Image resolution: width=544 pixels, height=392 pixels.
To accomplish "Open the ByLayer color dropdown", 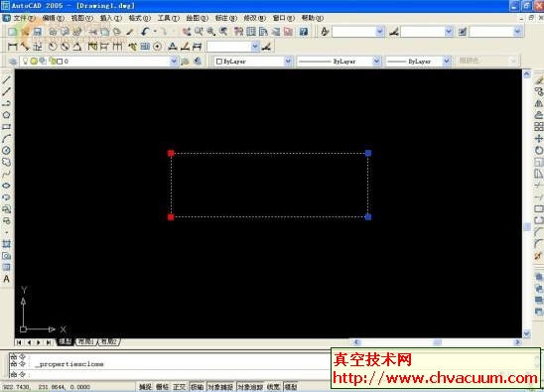I will click(253, 62).
